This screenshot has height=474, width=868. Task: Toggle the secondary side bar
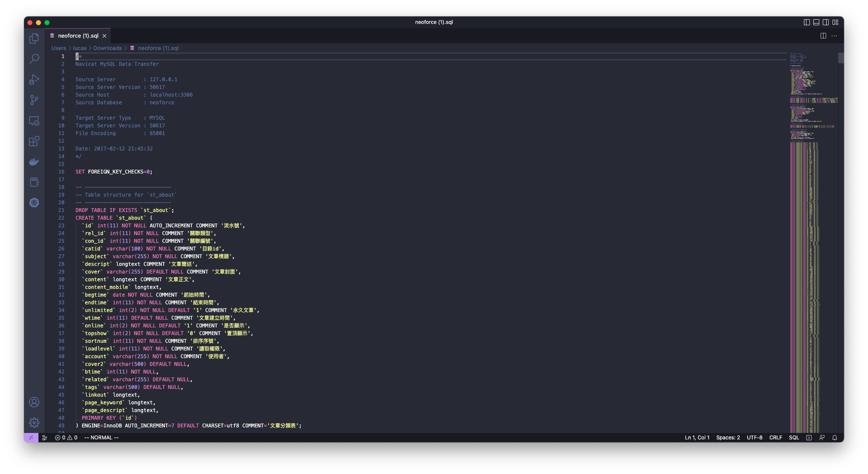(x=826, y=22)
